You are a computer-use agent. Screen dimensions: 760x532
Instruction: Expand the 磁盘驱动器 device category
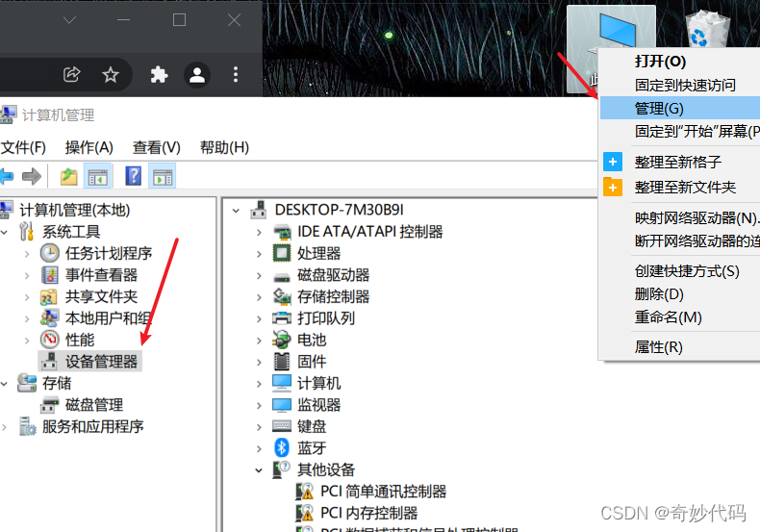[260, 276]
